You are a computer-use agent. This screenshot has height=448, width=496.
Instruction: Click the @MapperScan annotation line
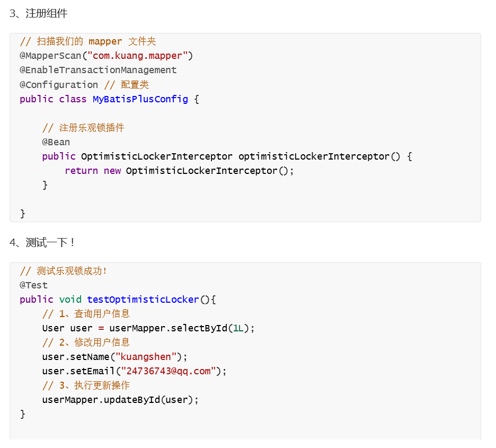click(x=106, y=56)
